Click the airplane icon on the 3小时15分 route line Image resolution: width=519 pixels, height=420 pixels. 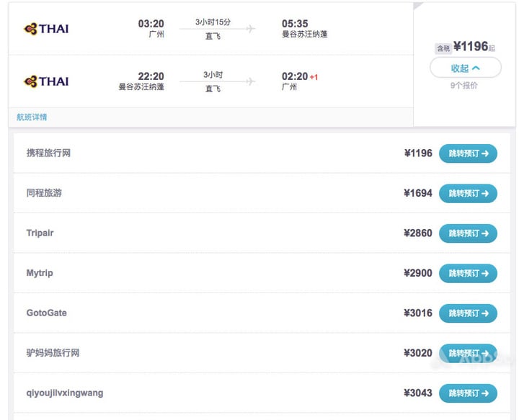pos(251,29)
